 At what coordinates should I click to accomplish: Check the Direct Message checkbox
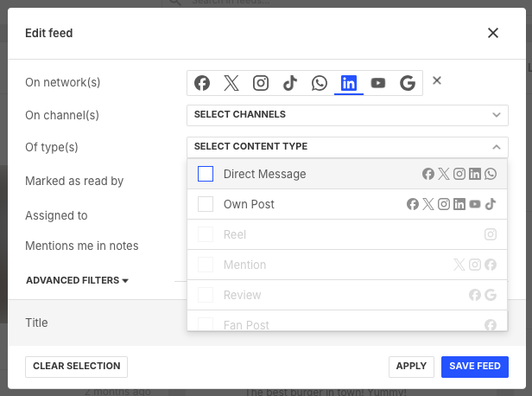coord(206,174)
